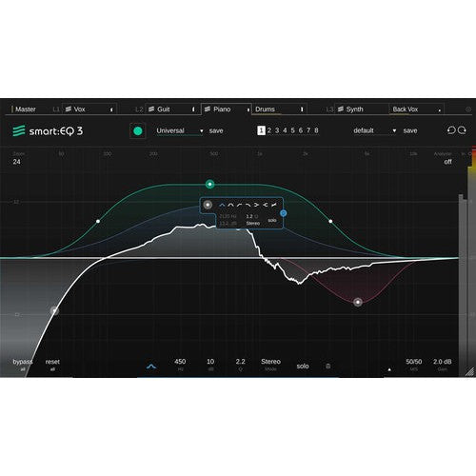The height and width of the screenshot is (476, 476).
Task: Click the undo arrow icon
Action: click(x=451, y=130)
